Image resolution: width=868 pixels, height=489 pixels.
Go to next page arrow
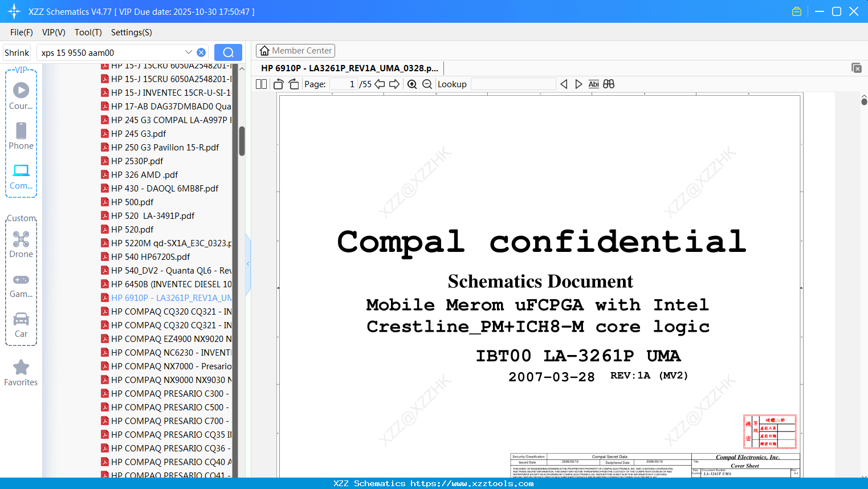click(x=394, y=84)
